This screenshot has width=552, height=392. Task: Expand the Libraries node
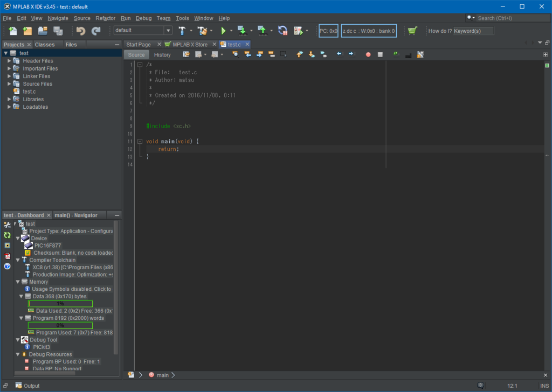[9, 99]
